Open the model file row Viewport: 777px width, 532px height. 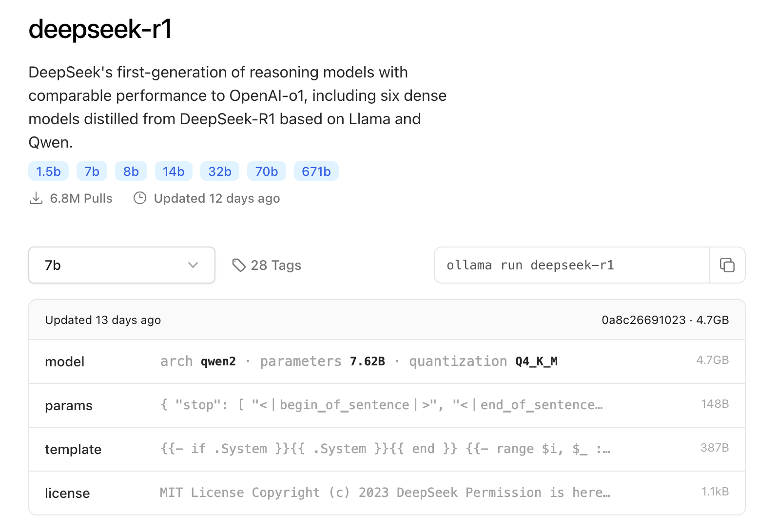click(x=387, y=361)
